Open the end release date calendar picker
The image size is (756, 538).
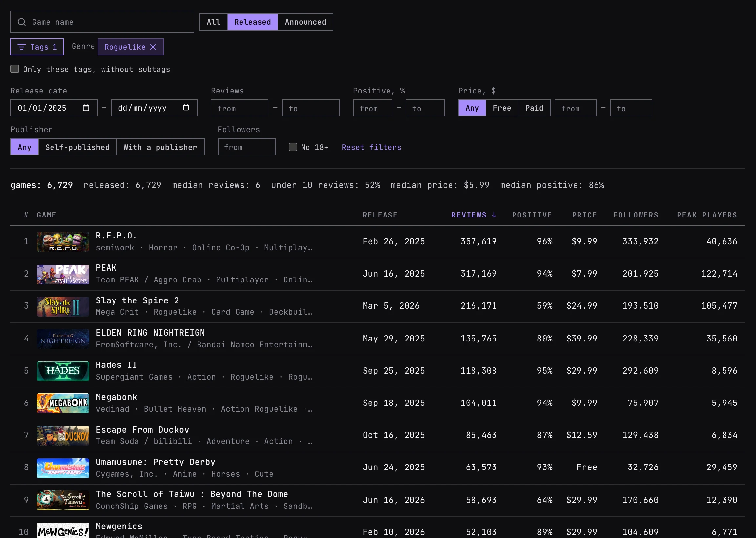tap(186, 108)
